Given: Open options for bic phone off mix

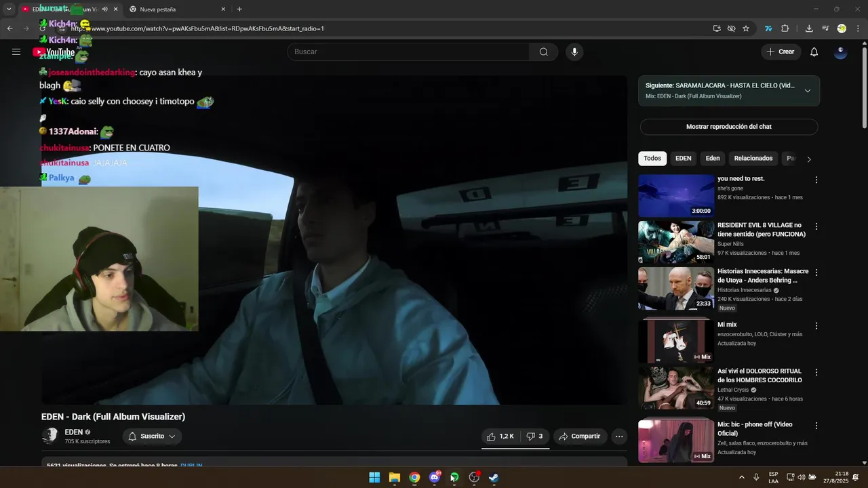Looking at the screenshot, I should click(x=816, y=426).
